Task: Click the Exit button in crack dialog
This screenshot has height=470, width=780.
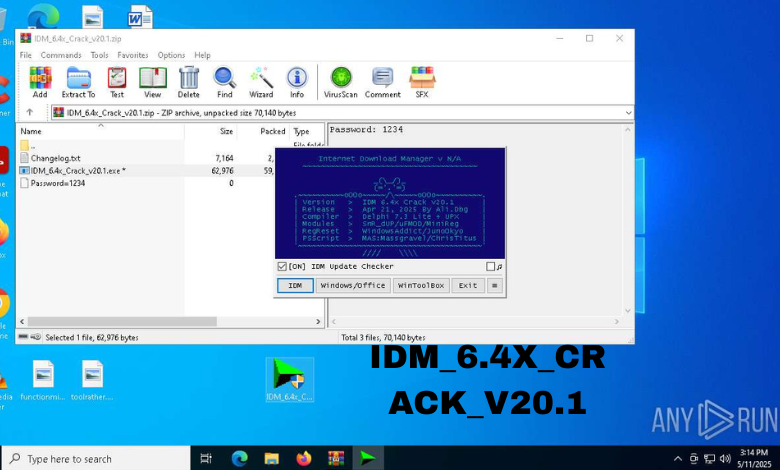Action: [x=468, y=285]
